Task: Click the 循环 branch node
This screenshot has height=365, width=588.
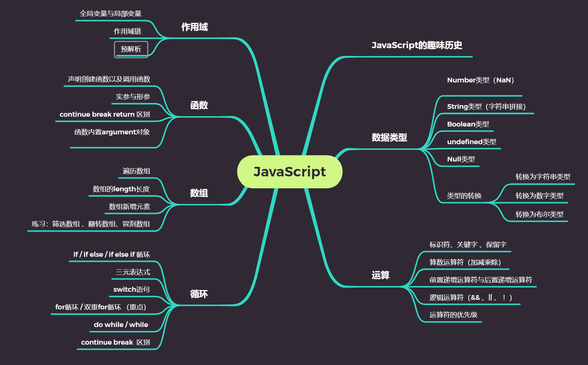Action: (199, 294)
